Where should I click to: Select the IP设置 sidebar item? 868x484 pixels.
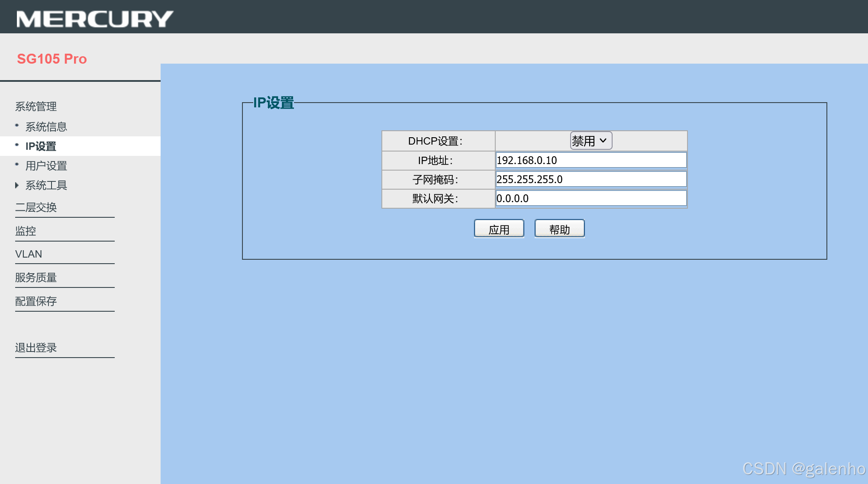pyautogui.click(x=41, y=146)
